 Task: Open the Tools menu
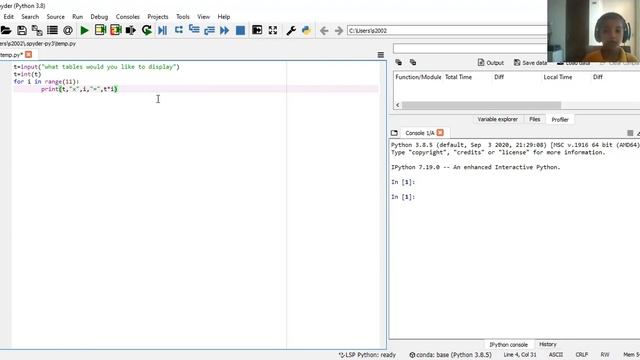click(x=183, y=17)
